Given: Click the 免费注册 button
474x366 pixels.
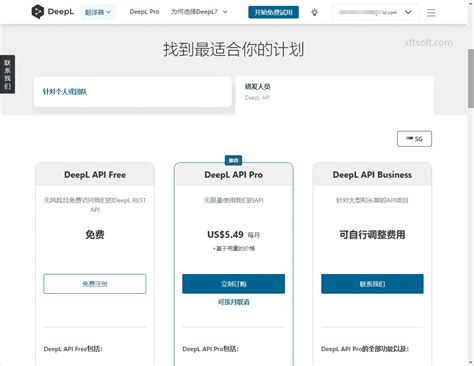Looking at the screenshot, I should click(95, 284).
